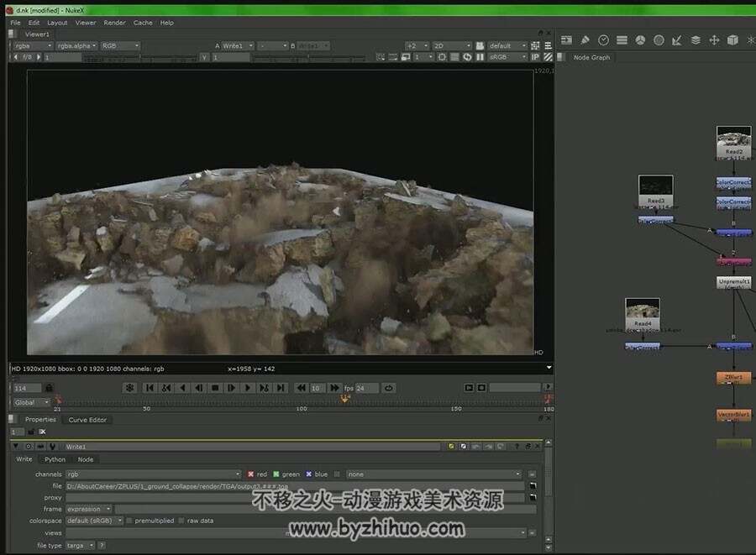Click the current frame 114 field
Viewport: 756px width, 555px height.
coord(27,388)
